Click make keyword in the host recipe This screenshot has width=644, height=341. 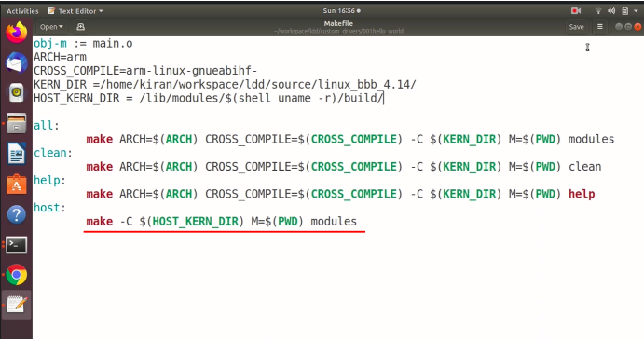click(100, 222)
